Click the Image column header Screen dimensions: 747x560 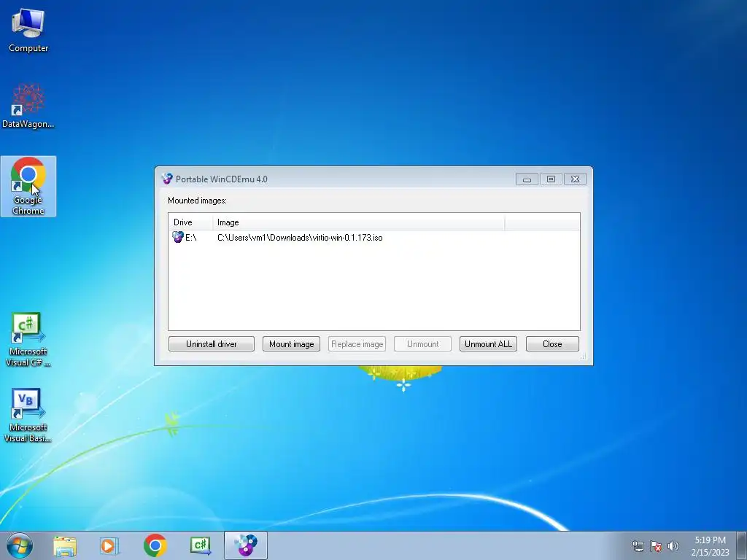358,222
